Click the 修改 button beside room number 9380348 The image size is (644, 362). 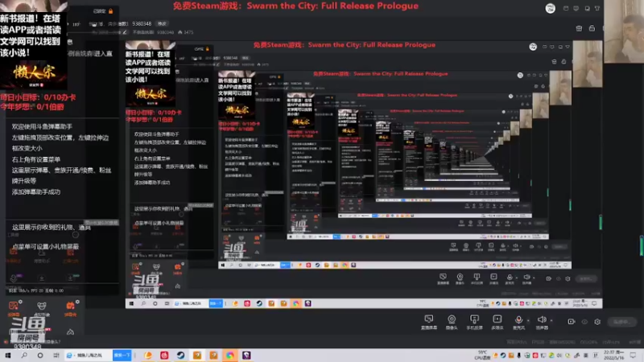point(163,24)
